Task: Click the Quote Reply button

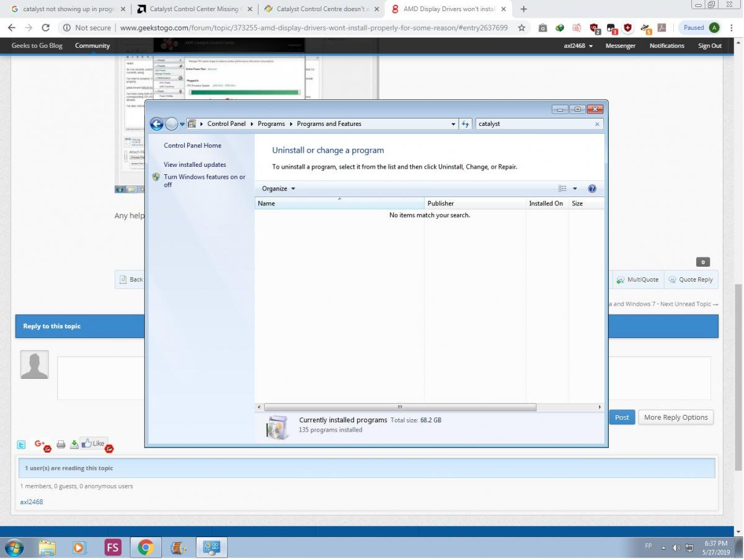Action: (691, 280)
